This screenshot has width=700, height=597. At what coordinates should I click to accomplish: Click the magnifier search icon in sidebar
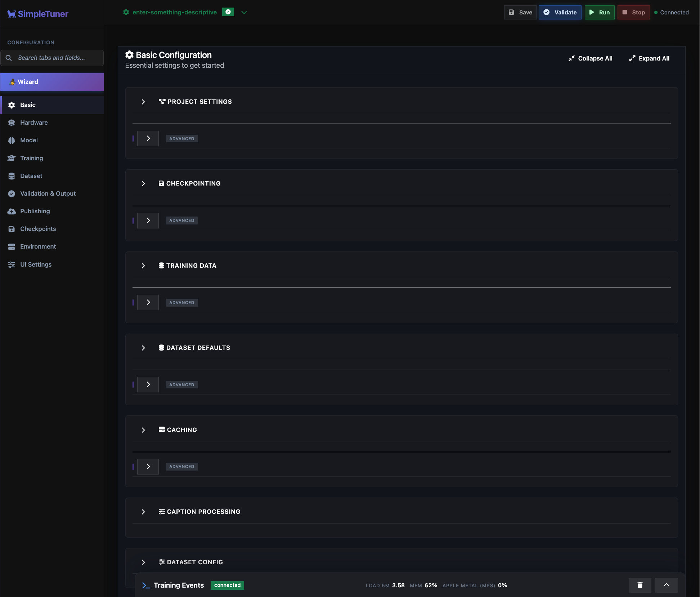(x=9, y=58)
